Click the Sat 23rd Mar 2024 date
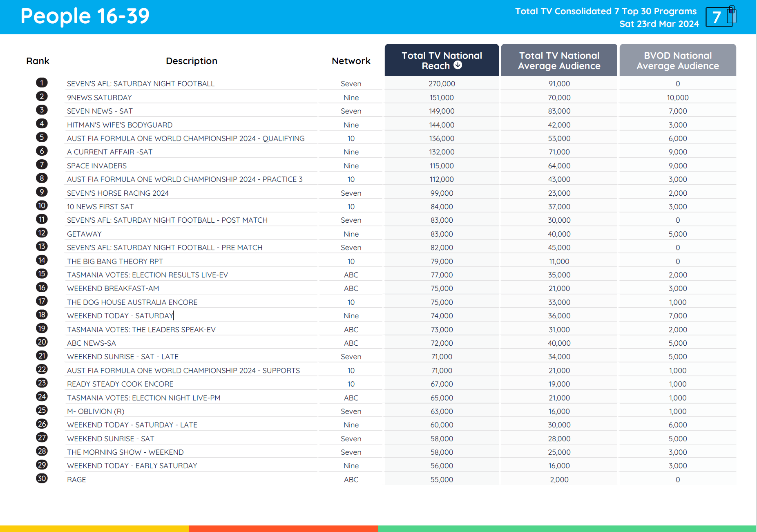 pyautogui.click(x=659, y=24)
